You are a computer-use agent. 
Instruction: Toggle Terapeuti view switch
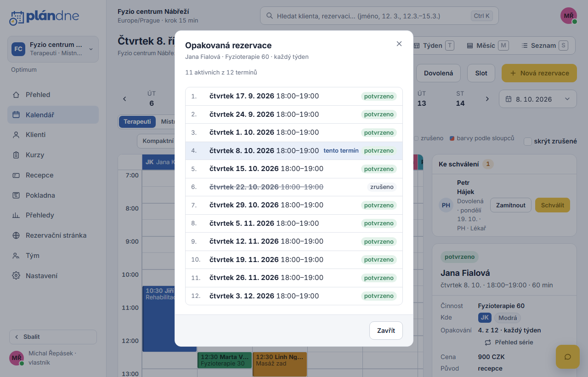(137, 122)
